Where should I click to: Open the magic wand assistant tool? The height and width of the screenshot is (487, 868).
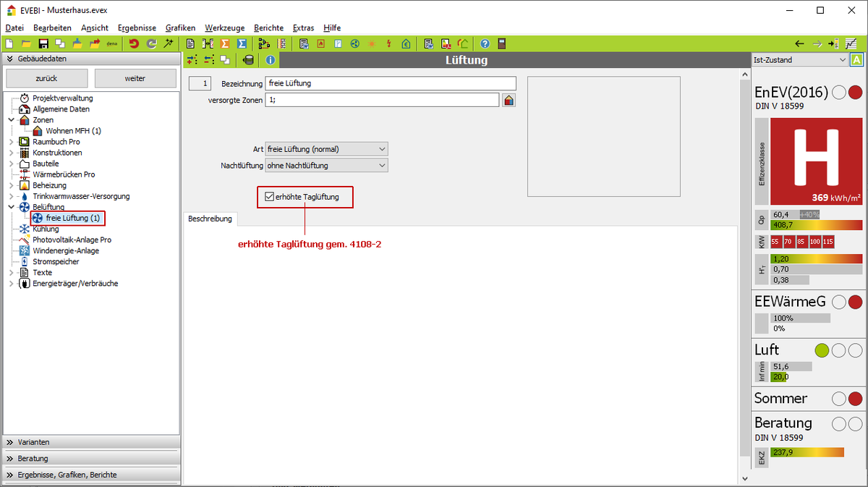click(x=169, y=43)
